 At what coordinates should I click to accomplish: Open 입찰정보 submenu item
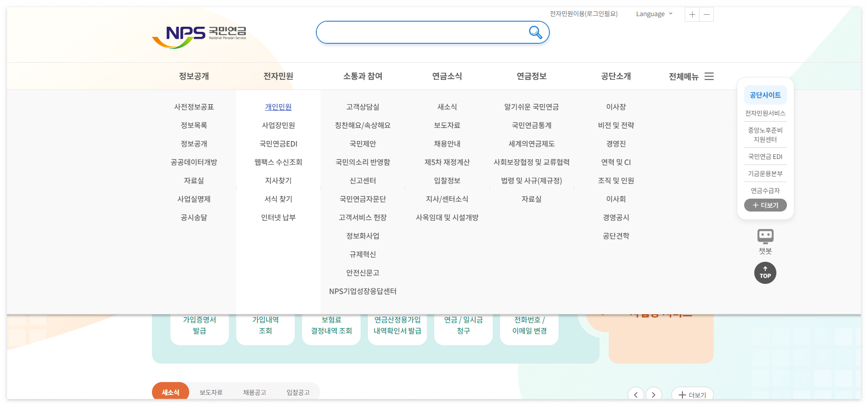(x=447, y=181)
